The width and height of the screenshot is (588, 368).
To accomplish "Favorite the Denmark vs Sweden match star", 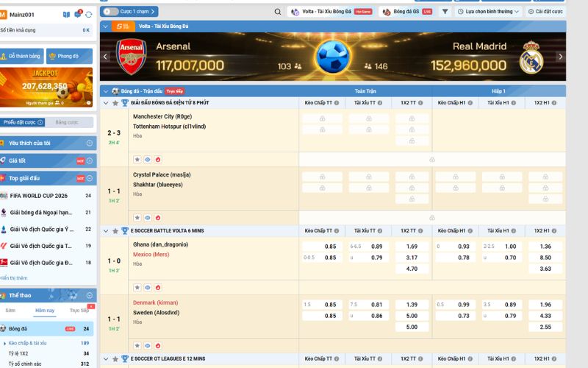I will coord(137,346).
